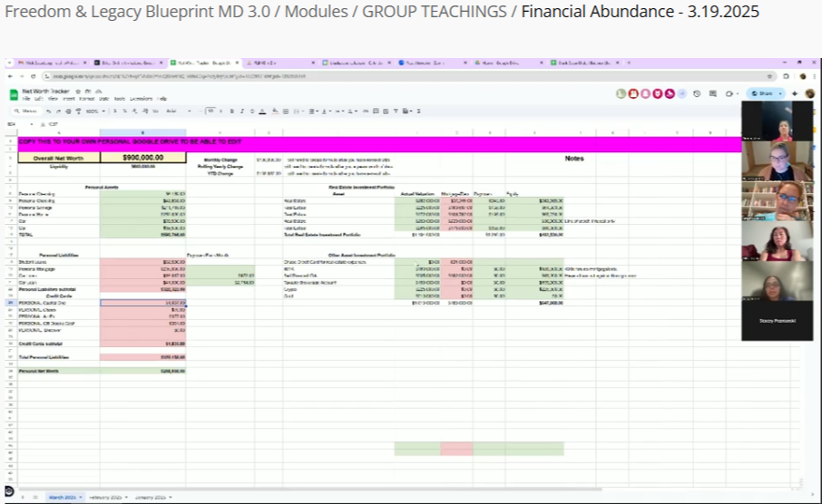Open the horizontal align dropdown
Screen dimensions: 822x504
pos(313,111)
